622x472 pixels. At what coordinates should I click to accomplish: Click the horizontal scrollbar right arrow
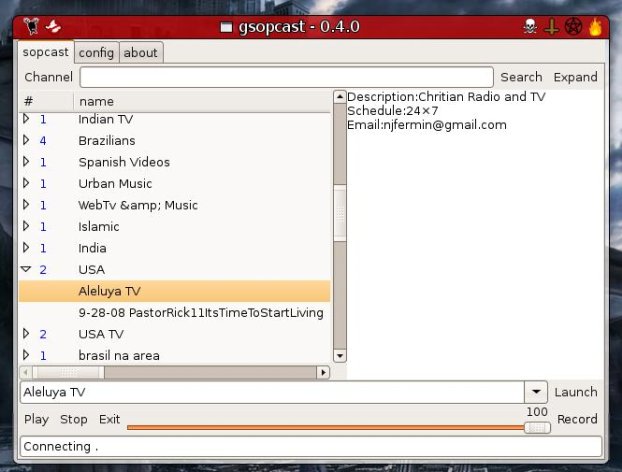click(323, 372)
